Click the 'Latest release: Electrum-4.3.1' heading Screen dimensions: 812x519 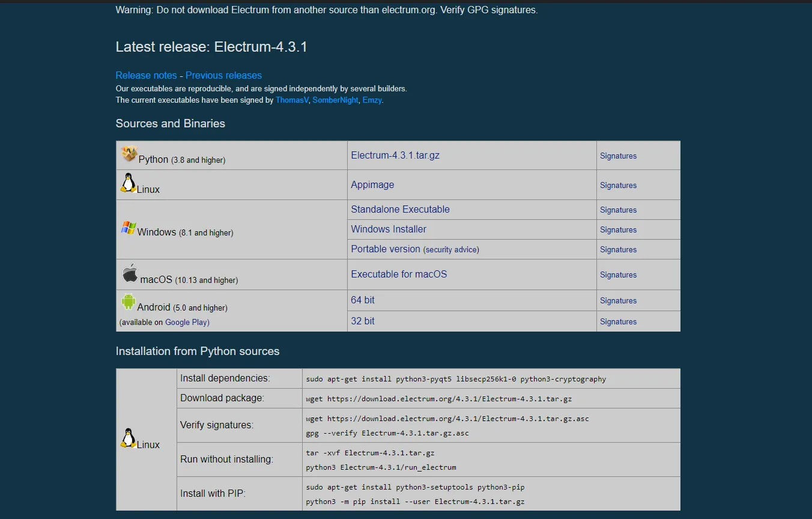click(x=211, y=47)
